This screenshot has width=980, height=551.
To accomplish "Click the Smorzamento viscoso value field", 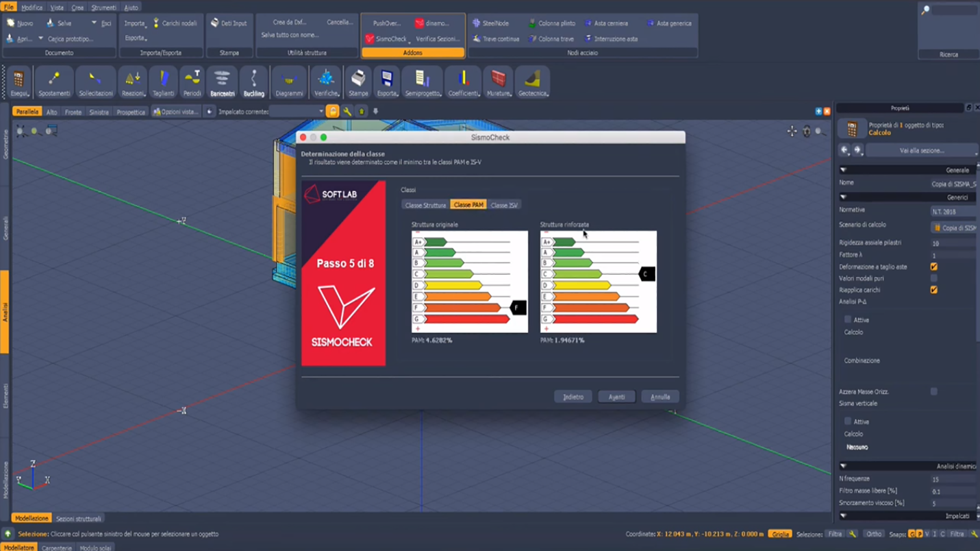I will 954,503.
